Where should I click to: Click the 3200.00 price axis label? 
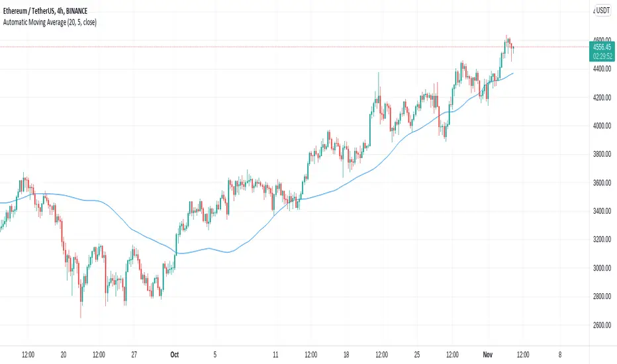point(601,240)
